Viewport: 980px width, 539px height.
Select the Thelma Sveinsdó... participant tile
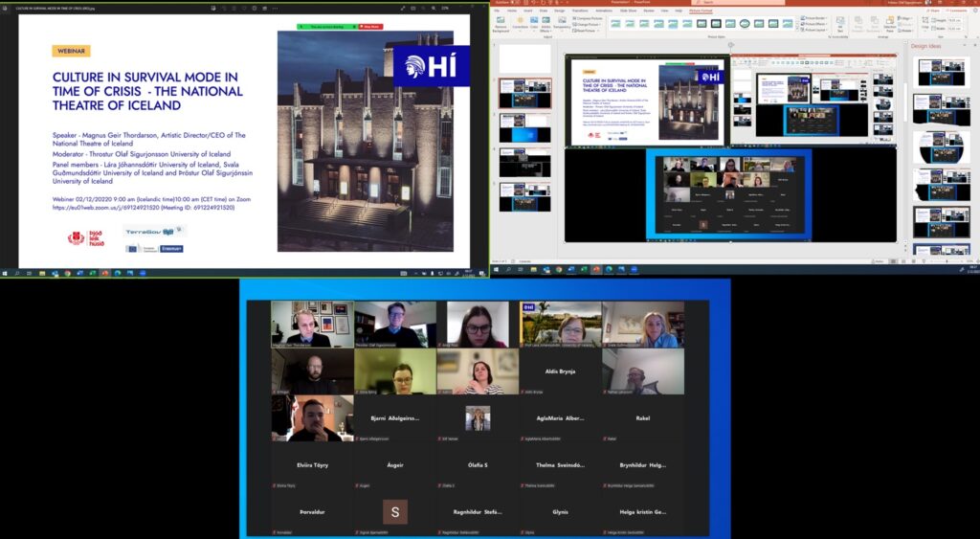(x=560, y=465)
